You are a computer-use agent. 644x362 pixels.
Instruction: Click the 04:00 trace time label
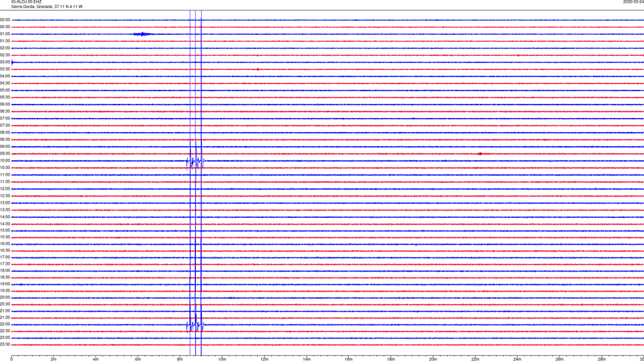(5, 76)
